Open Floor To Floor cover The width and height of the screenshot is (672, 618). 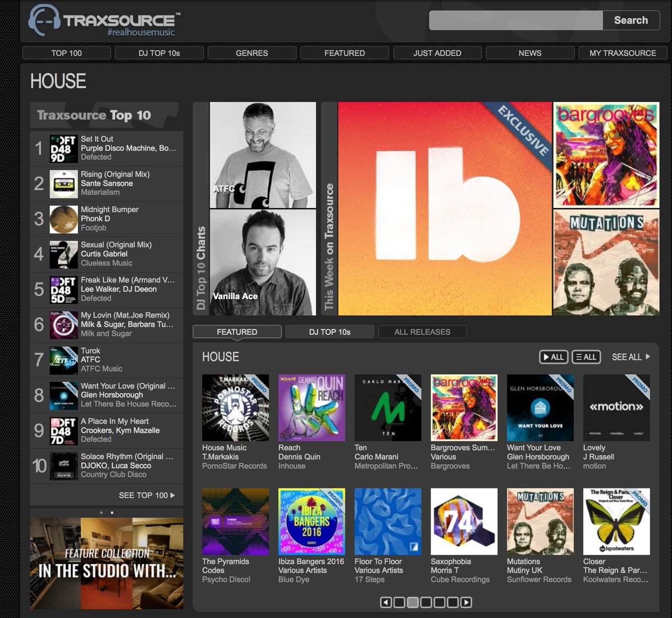point(388,522)
